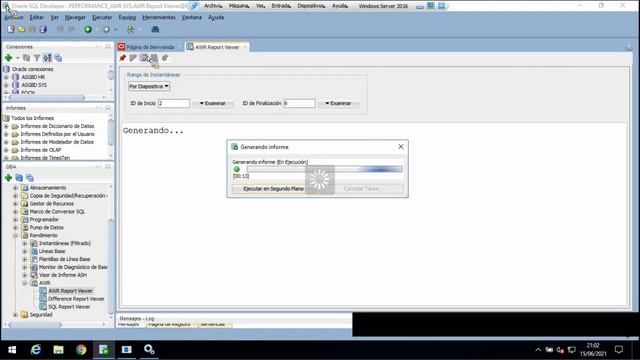
Task: Click the Open folder toolbar icon
Action: [x=22, y=29]
